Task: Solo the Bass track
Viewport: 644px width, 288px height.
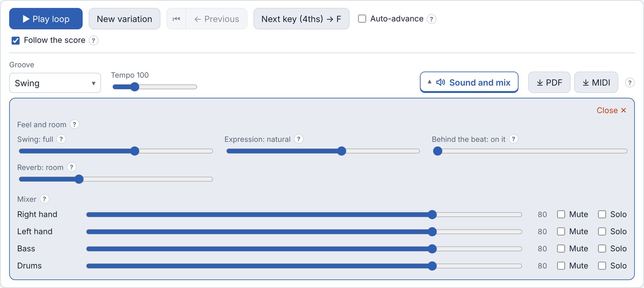Action: point(602,249)
